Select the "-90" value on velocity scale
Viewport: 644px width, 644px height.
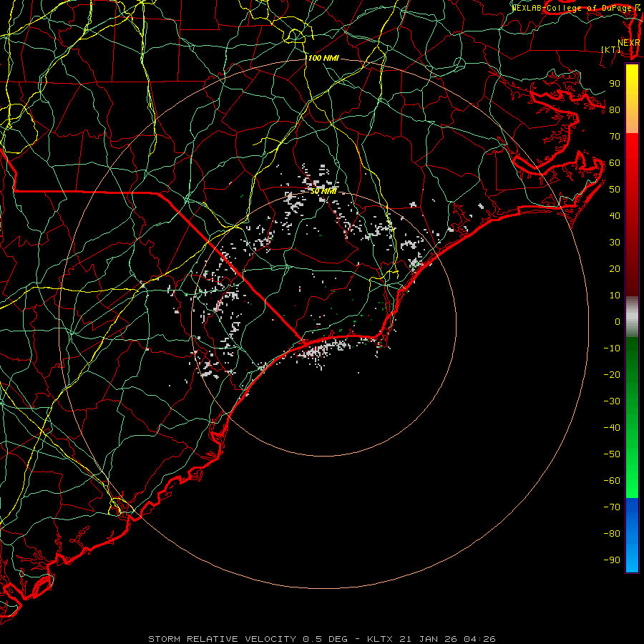[612, 560]
